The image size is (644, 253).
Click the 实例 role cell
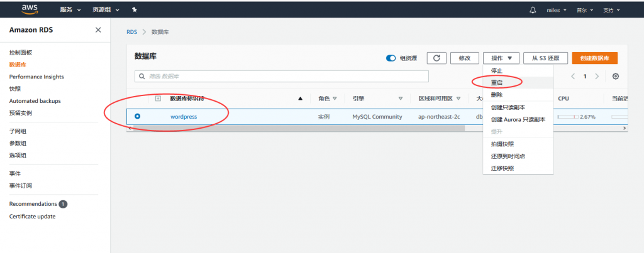(x=324, y=117)
